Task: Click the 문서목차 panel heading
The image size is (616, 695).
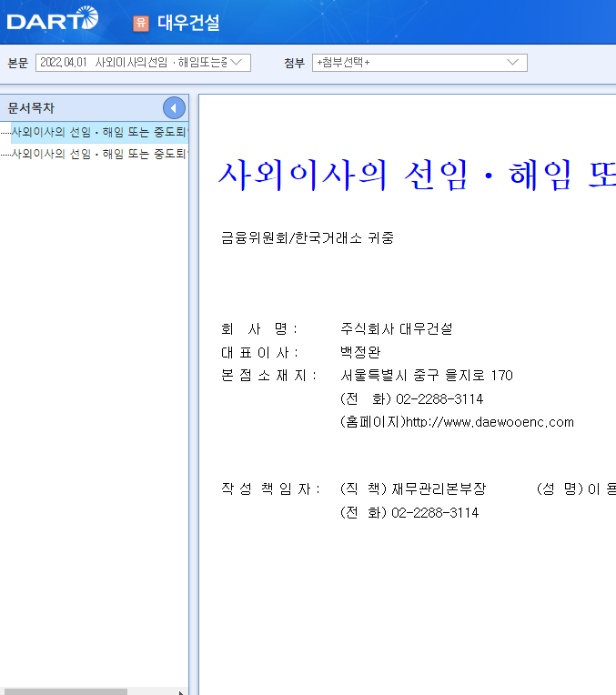Action: coord(31,107)
